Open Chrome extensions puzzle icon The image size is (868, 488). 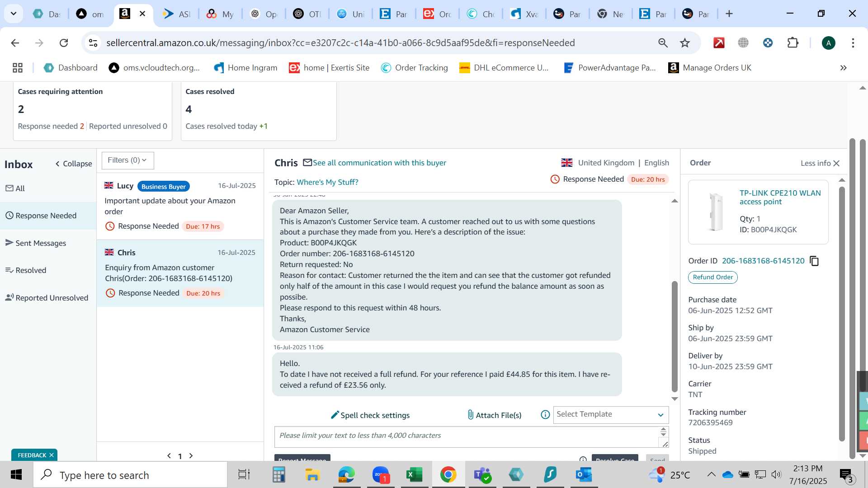click(x=793, y=43)
